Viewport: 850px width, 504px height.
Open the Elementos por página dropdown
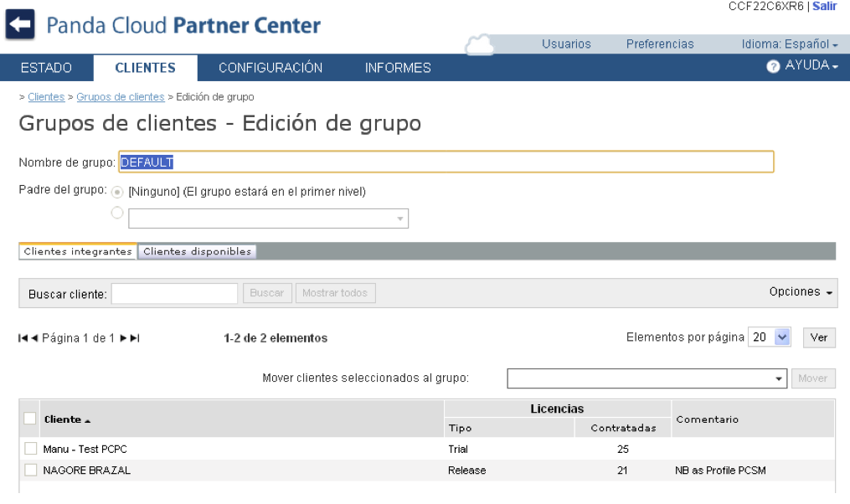[769, 337]
